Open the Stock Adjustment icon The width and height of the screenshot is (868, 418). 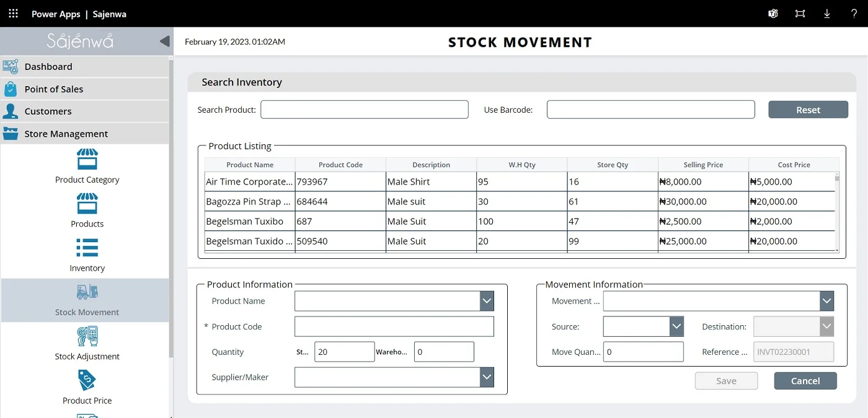87,336
